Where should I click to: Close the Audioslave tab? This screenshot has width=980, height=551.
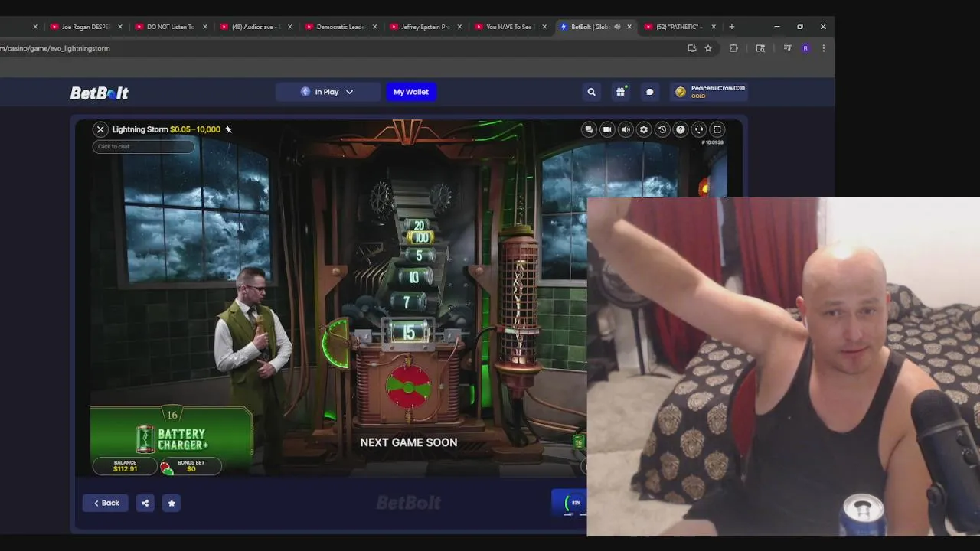pos(289,27)
